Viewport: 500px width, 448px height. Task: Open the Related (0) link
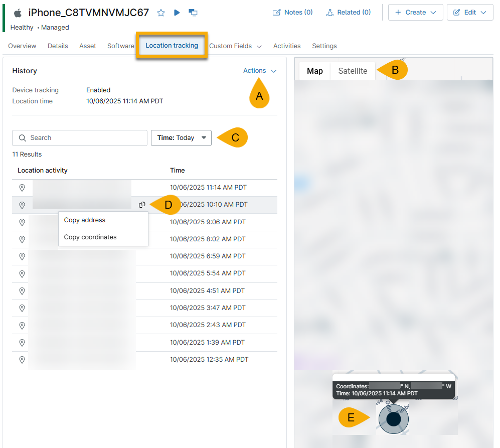(348, 12)
